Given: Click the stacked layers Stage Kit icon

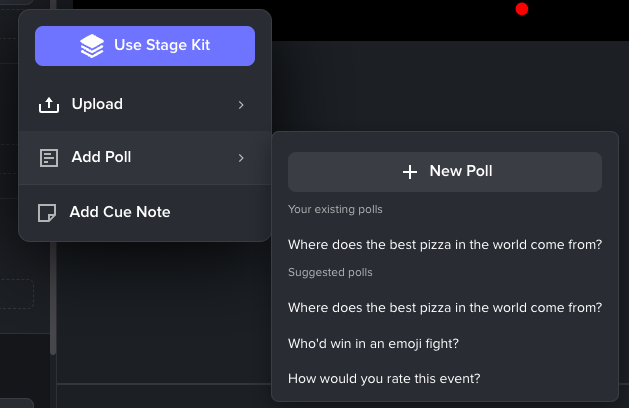Looking at the screenshot, I should 92,46.
